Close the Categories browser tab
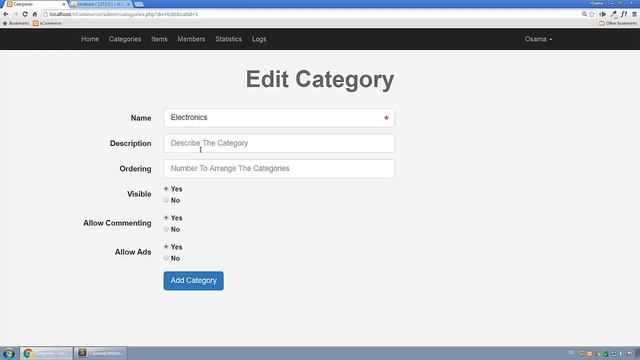The height and width of the screenshot is (360, 640). pyautogui.click(x=64, y=4)
